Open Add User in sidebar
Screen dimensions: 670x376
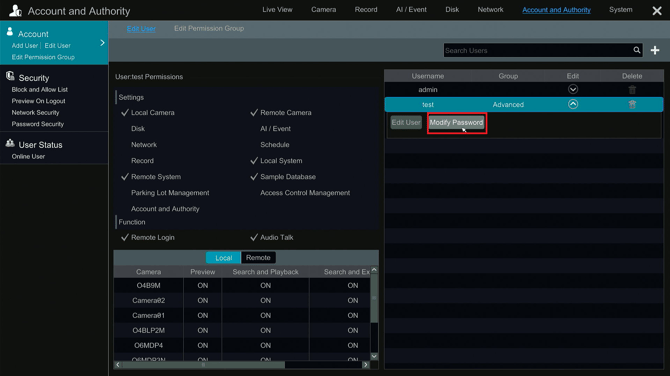(x=25, y=46)
